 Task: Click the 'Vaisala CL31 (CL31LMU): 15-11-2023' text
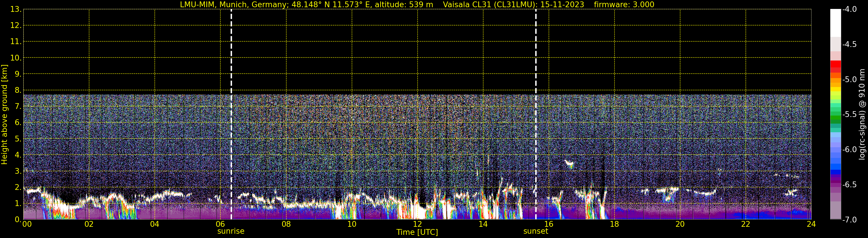tap(514, 5)
